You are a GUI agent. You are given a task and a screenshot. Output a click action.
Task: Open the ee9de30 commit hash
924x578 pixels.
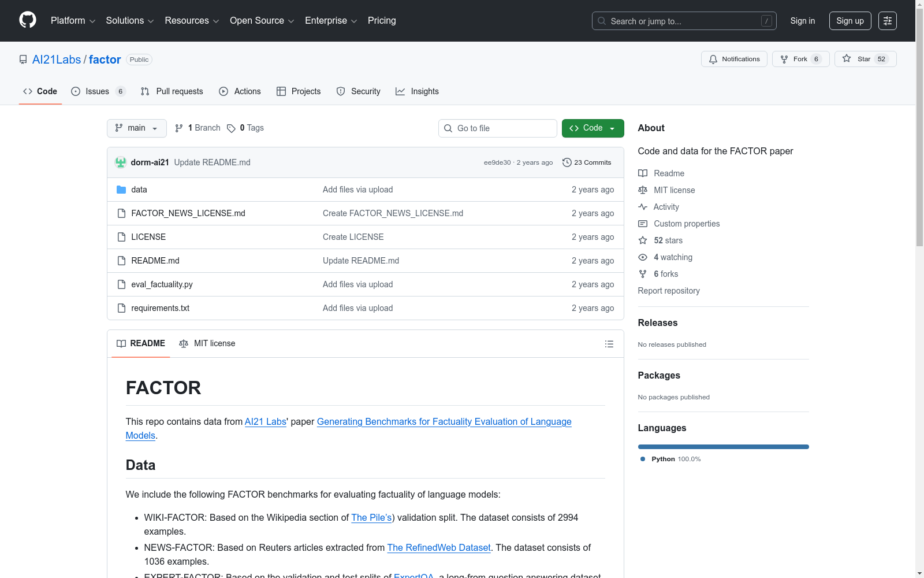coord(497,162)
